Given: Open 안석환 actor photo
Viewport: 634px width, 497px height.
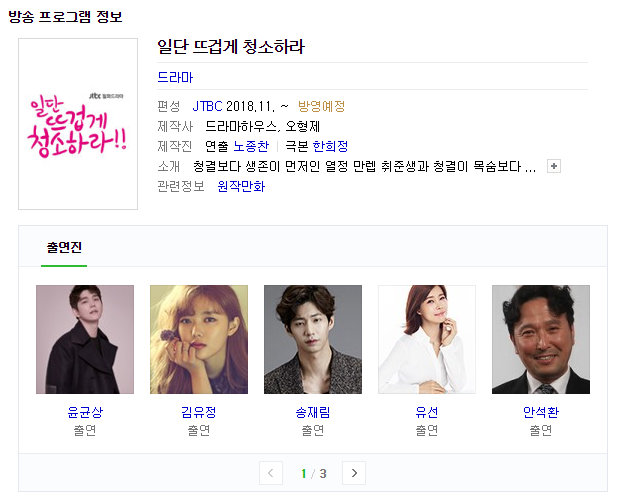Looking at the screenshot, I should pos(541,339).
